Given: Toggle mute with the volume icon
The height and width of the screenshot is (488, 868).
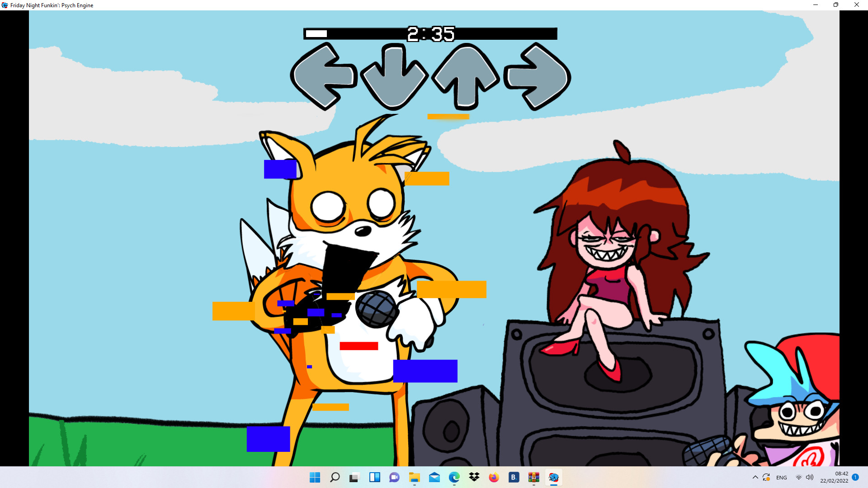Looking at the screenshot, I should 810,477.
